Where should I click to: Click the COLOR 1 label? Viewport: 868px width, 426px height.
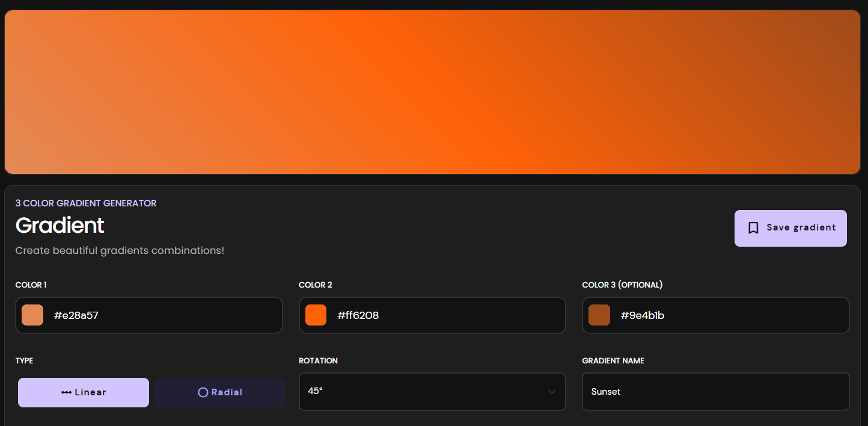pos(31,285)
